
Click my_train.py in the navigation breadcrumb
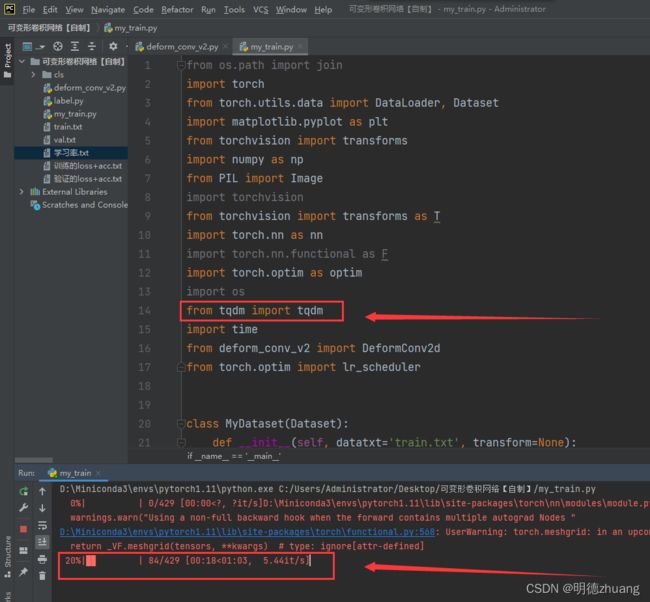[x=131, y=28]
